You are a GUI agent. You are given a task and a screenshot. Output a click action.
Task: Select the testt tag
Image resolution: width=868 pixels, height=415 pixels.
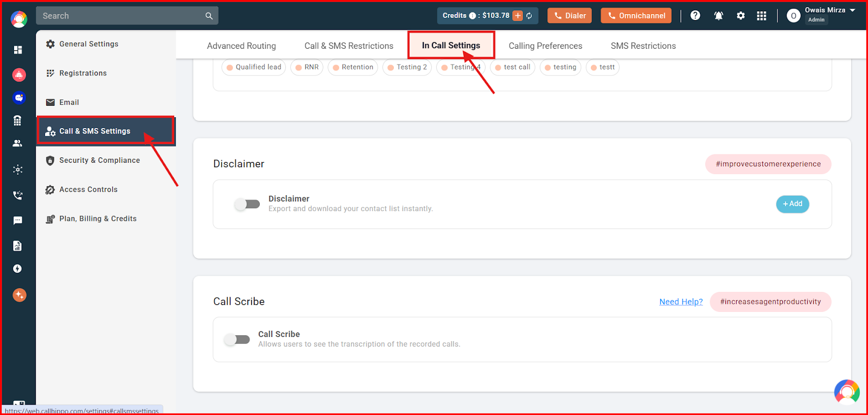tap(603, 67)
